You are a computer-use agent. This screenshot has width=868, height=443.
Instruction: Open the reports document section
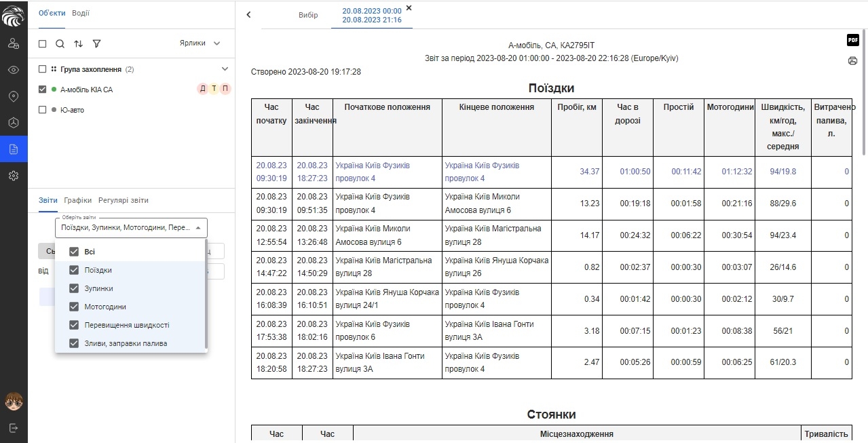pos(14,149)
